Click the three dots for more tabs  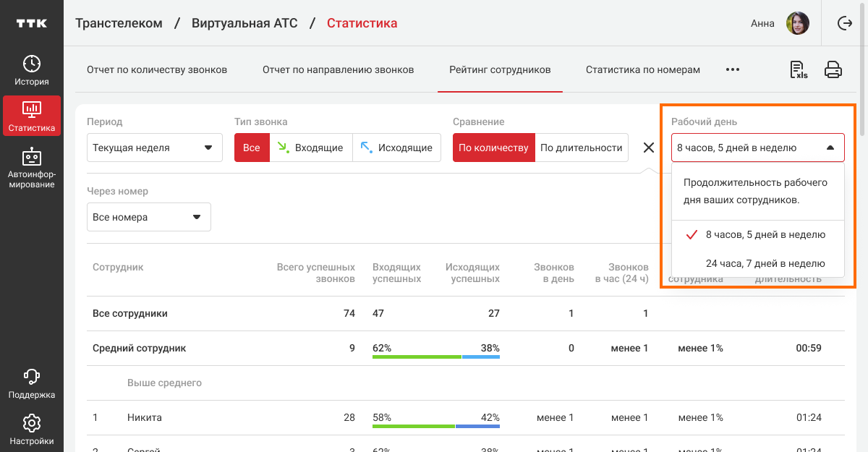pyautogui.click(x=733, y=70)
